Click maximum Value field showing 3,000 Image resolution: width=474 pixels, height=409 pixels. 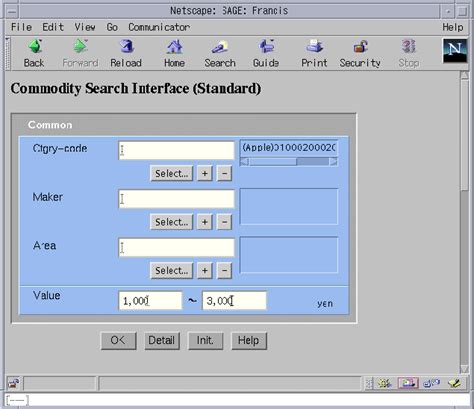coord(234,301)
